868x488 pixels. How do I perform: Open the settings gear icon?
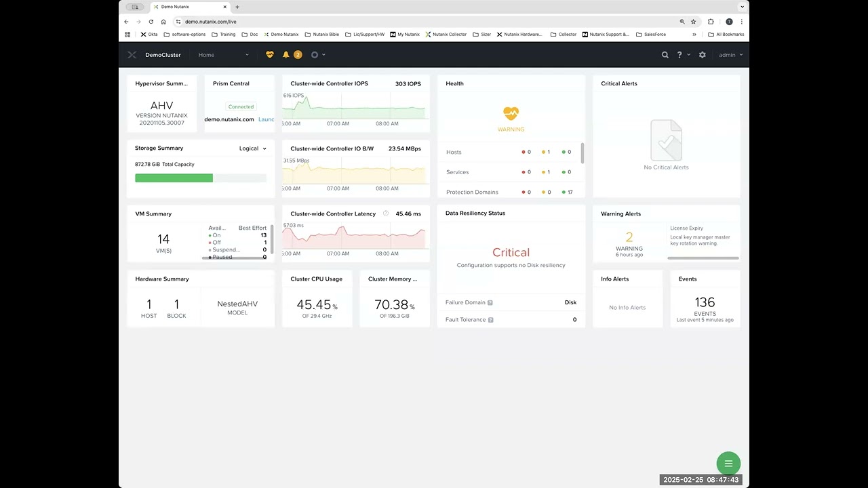click(703, 55)
